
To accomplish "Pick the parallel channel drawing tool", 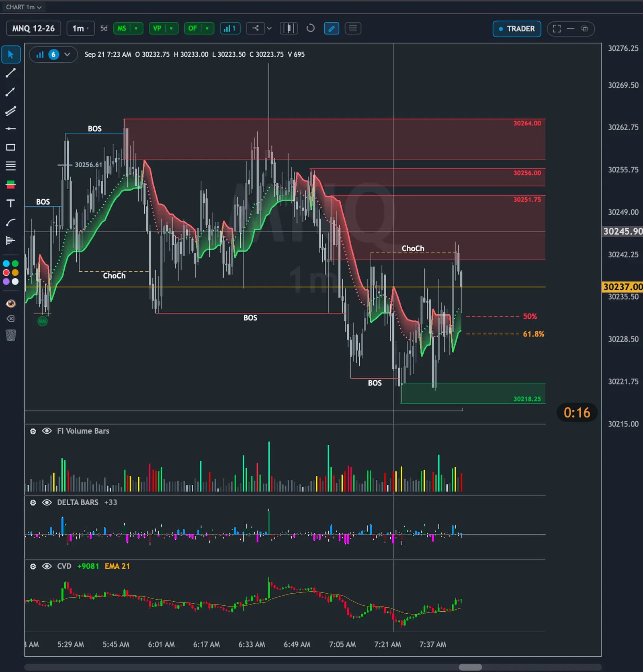I will (11, 111).
